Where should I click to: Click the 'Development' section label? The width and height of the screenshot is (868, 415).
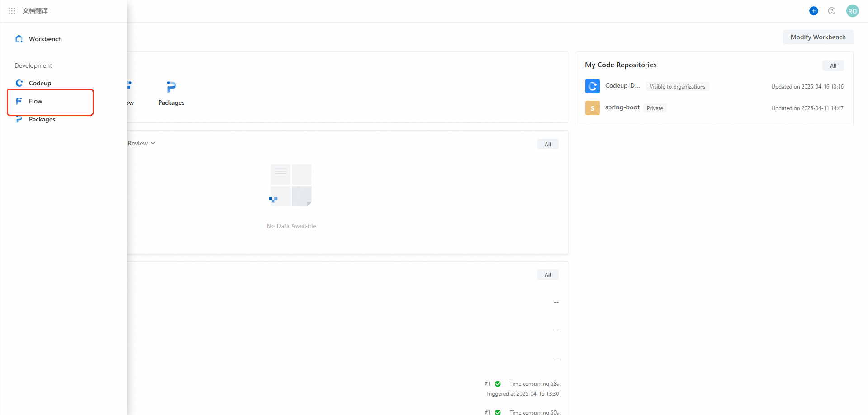[x=33, y=65]
